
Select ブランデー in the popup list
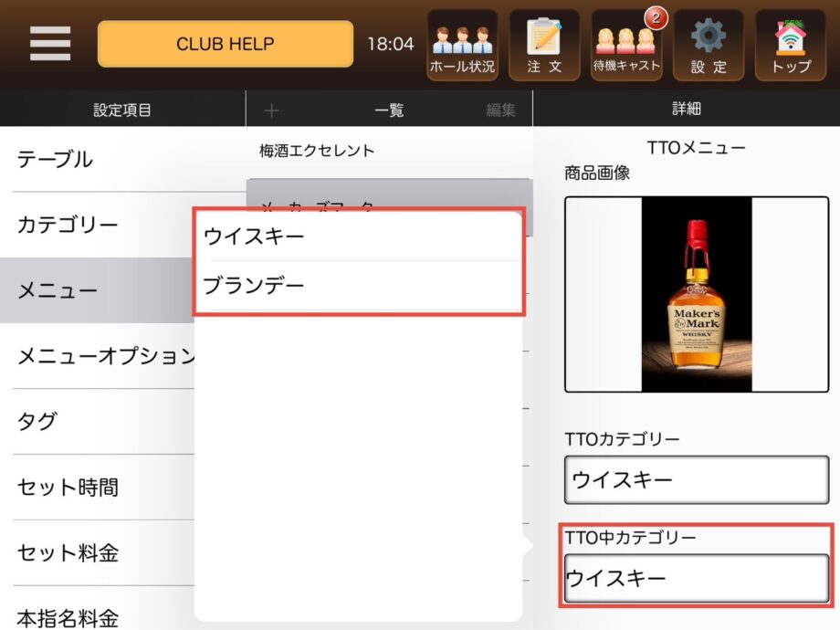click(359, 285)
